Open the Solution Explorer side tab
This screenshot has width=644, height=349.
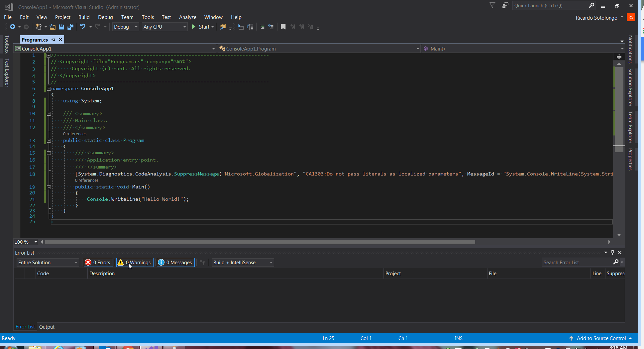tap(630, 87)
